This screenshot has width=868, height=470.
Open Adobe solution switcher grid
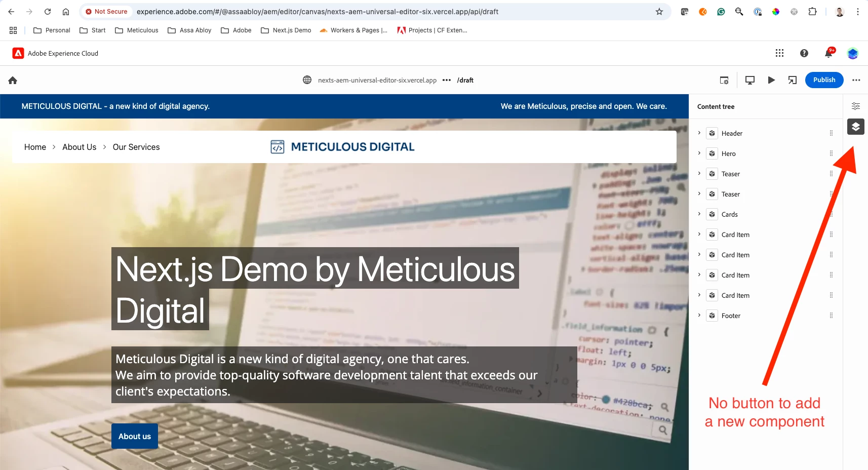click(x=779, y=53)
